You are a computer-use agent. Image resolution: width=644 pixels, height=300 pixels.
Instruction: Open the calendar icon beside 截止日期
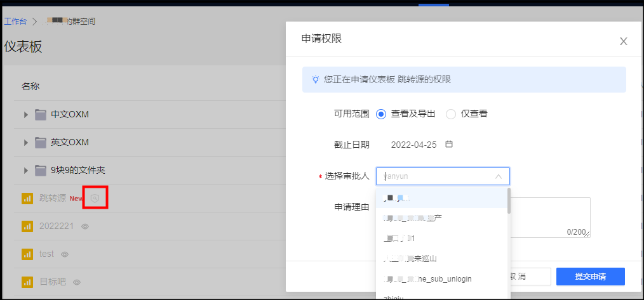pyautogui.click(x=449, y=144)
